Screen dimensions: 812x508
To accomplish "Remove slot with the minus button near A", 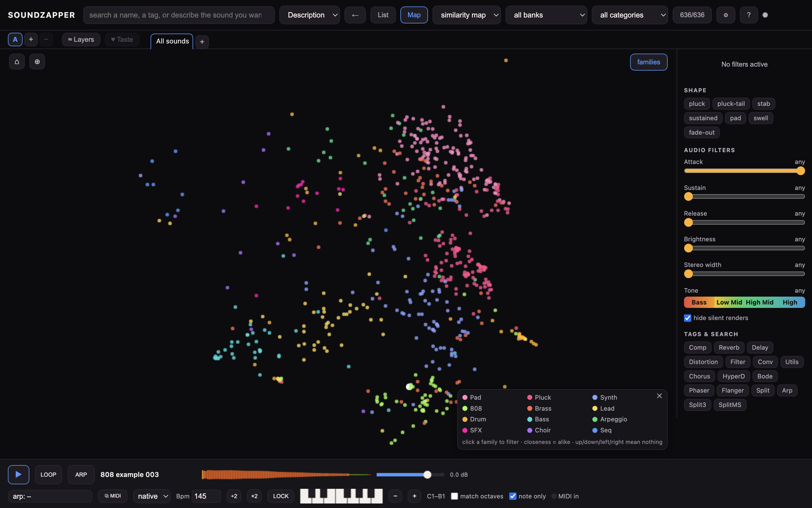I will click(46, 39).
